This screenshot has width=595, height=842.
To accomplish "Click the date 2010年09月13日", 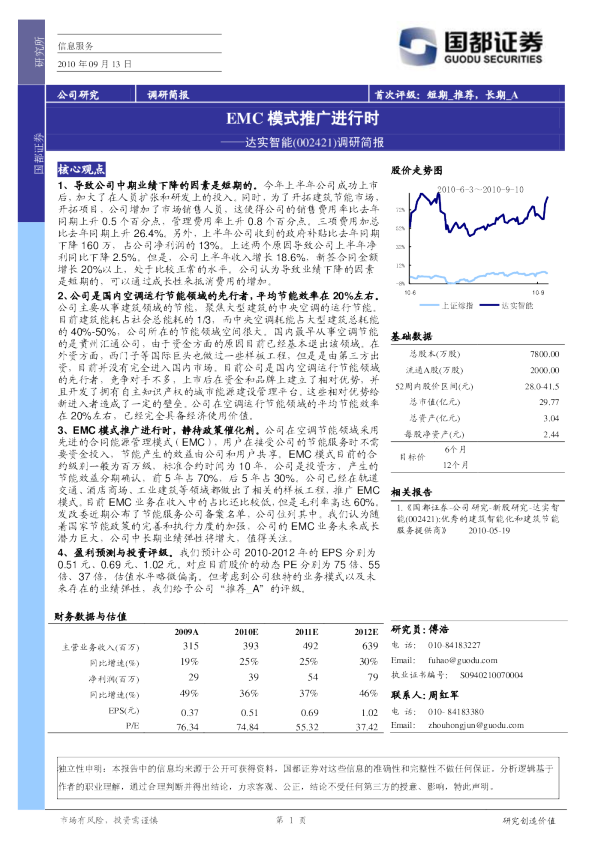I will [95, 64].
